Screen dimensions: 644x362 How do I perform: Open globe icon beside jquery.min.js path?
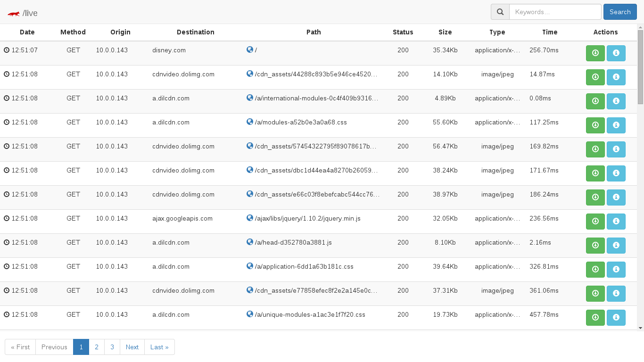pyautogui.click(x=250, y=218)
